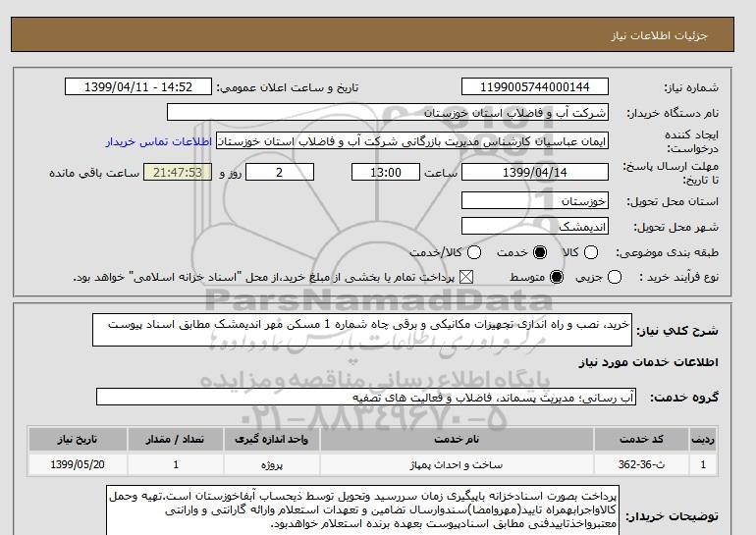Click the service group field آب رسانی
The image size is (756, 535).
[x=366, y=398]
